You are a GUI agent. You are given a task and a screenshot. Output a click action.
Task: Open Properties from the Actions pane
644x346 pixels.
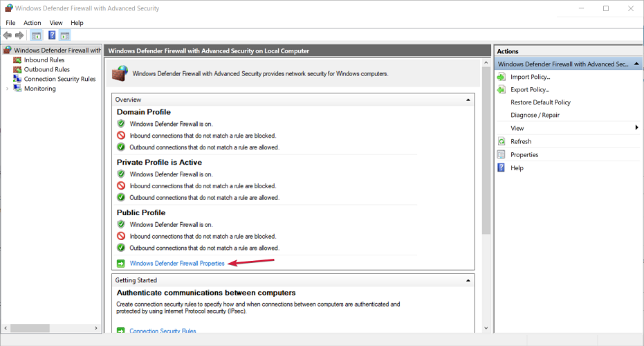click(x=524, y=154)
